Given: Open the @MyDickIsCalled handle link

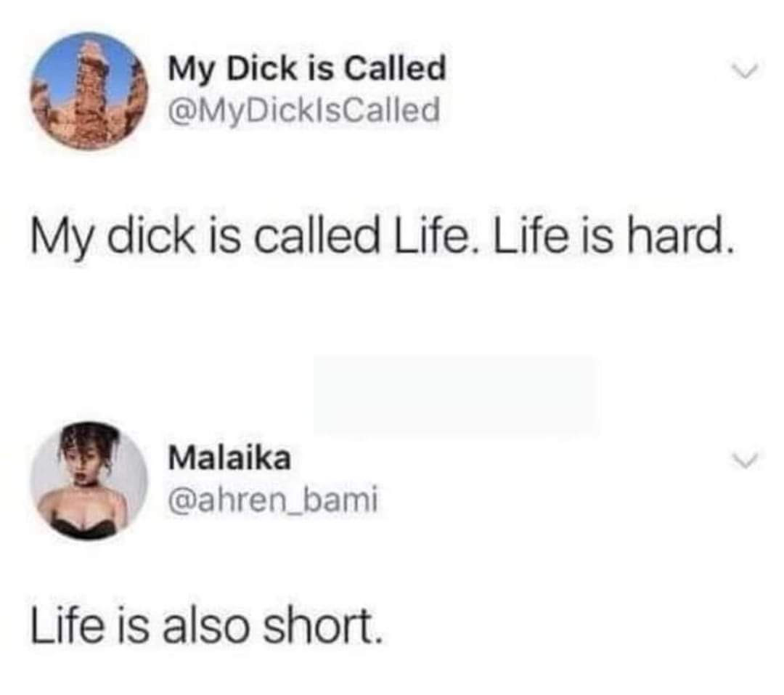Looking at the screenshot, I should [304, 110].
